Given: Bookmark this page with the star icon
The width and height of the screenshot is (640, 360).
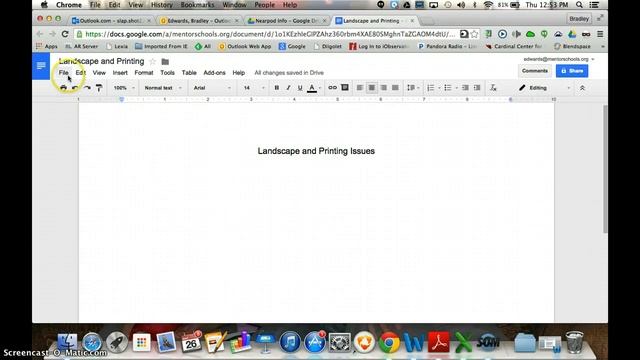Looking at the screenshot, I should click(474, 34).
